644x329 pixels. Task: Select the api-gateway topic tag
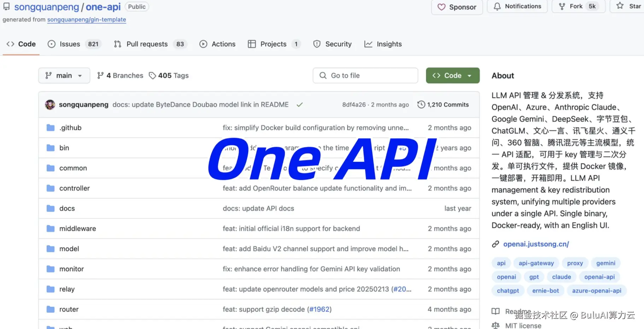pyautogui.click(x=536, y=263)
